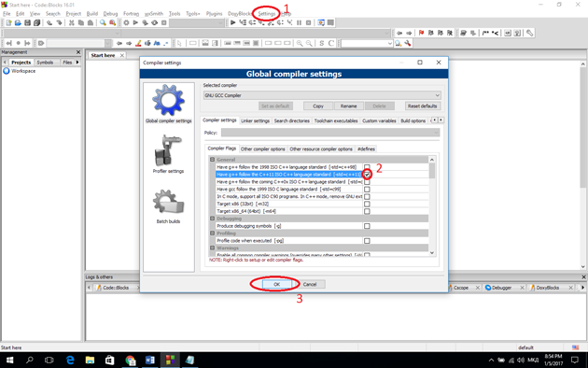588x368 pixels.
Task: Collapse the General flags section
Action: 212,160
